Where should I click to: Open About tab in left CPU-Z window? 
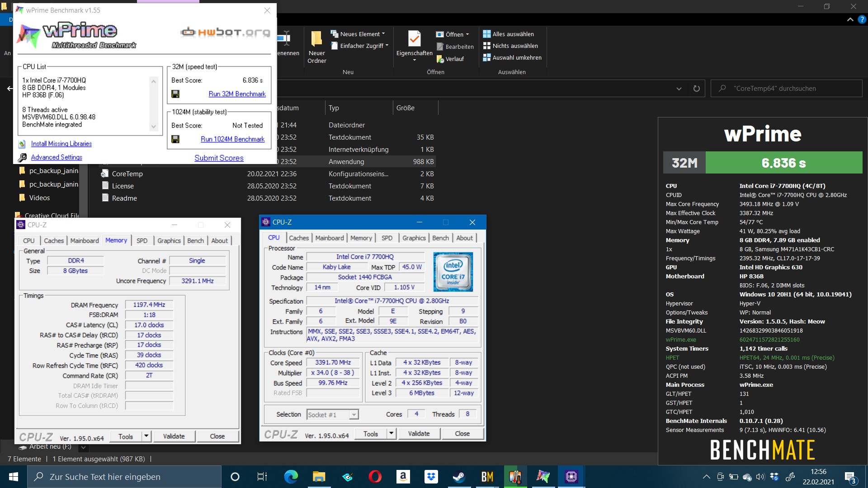[219, 240]
